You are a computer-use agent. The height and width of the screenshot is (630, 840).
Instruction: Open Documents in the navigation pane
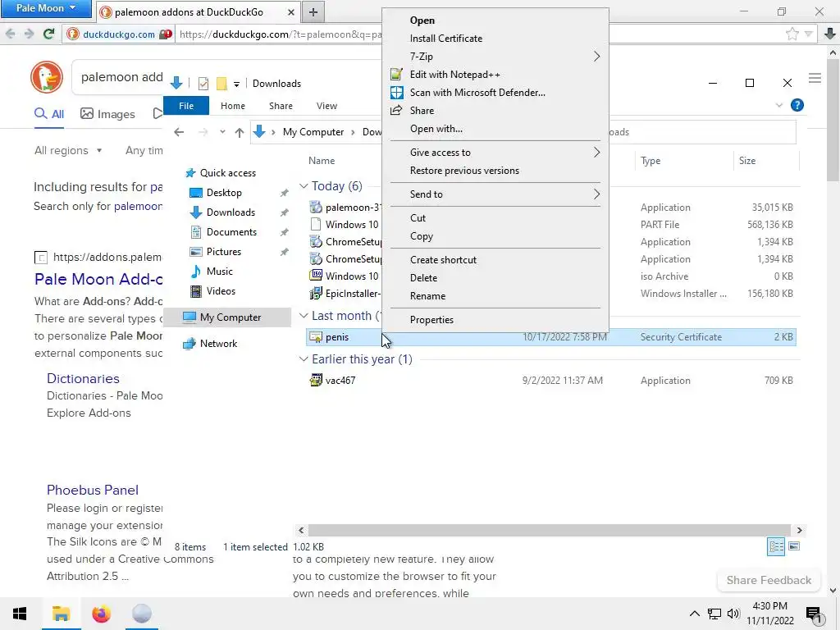pyautogui.click(x=231, y=232)
